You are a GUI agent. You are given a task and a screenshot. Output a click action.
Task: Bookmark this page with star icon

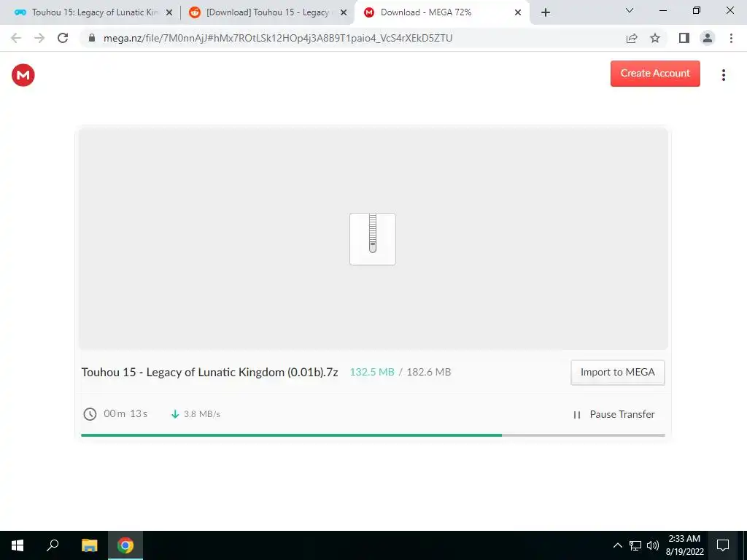pos(655,38)
